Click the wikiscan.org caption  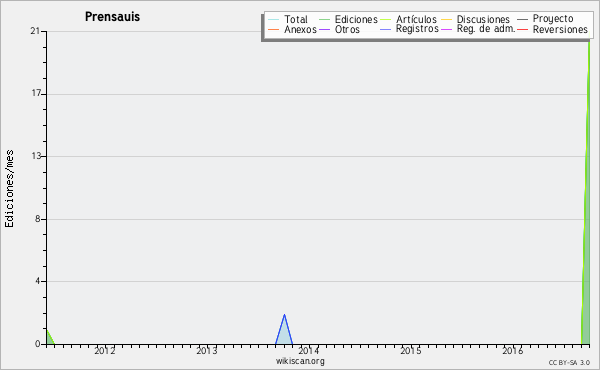coord(300,361)
